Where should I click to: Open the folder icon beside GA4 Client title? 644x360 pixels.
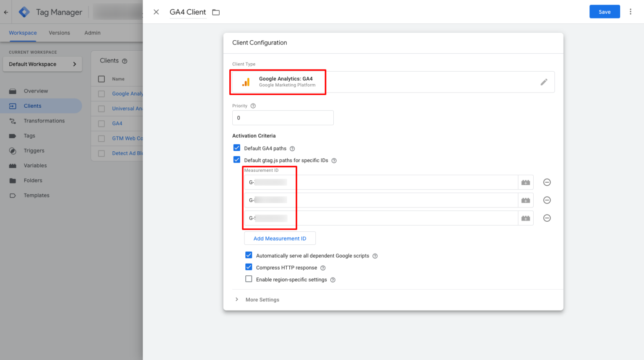[216, 12]
